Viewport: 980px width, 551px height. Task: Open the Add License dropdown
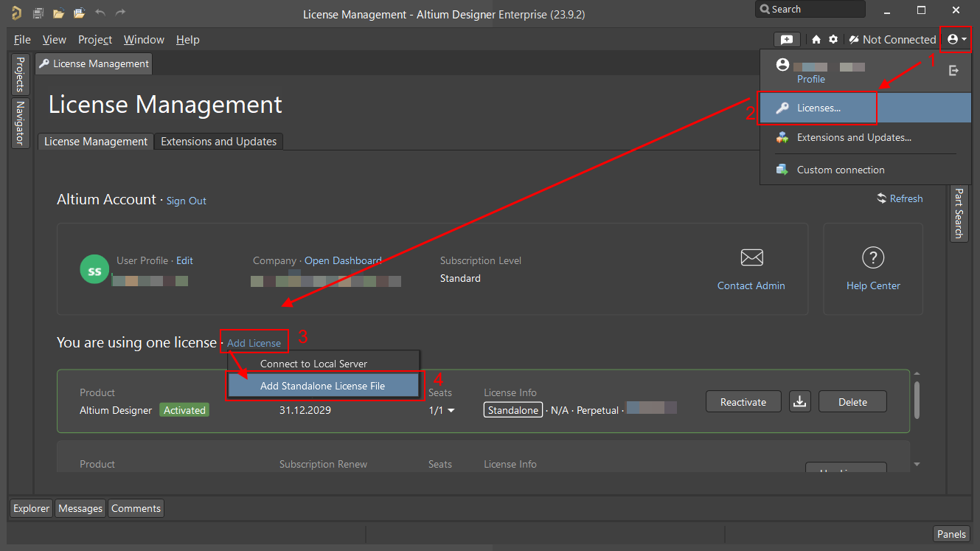click(x=254, y=342)
